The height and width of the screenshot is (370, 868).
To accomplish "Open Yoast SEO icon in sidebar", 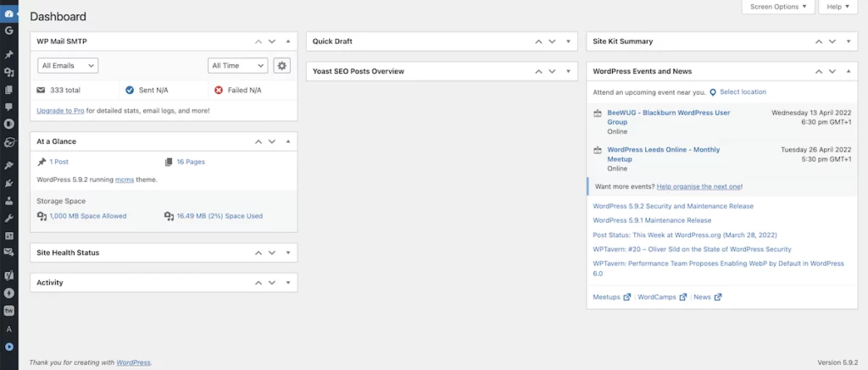I will point(8,275).
